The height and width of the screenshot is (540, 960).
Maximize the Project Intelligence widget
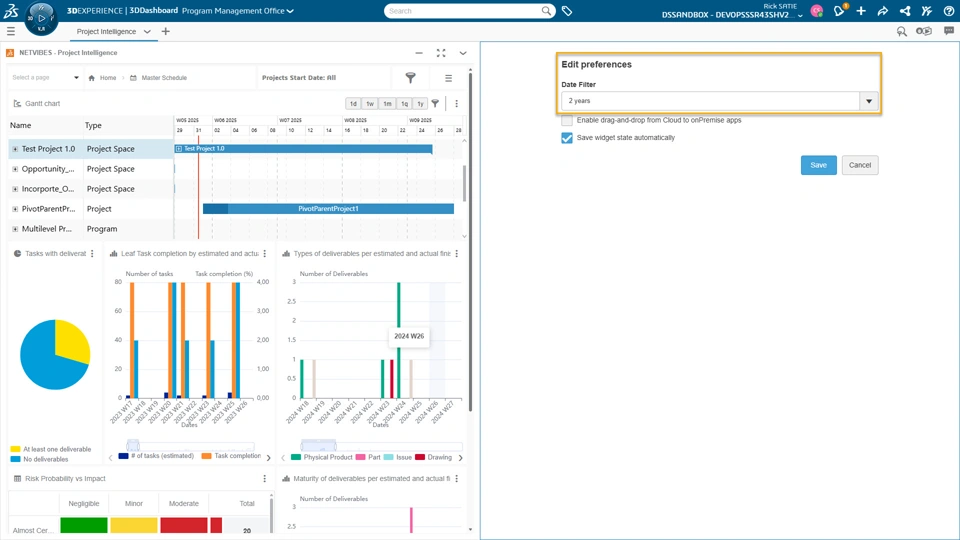441,53
